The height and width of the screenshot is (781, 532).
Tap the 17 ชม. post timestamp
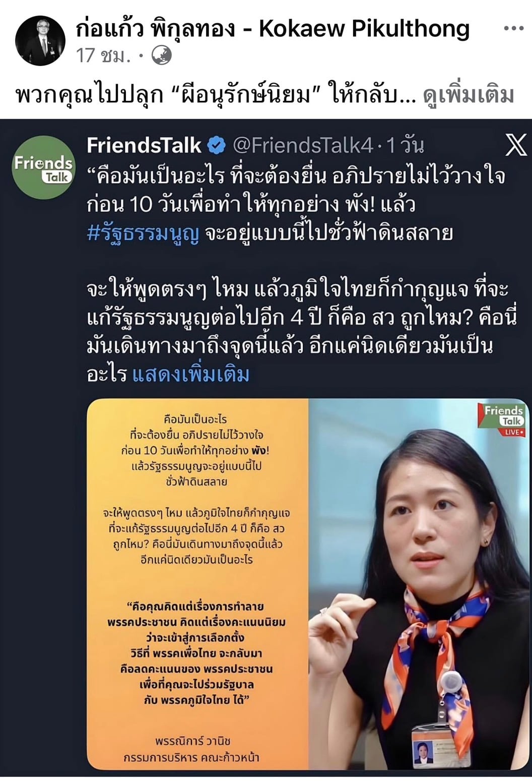[x=103, y=55]
